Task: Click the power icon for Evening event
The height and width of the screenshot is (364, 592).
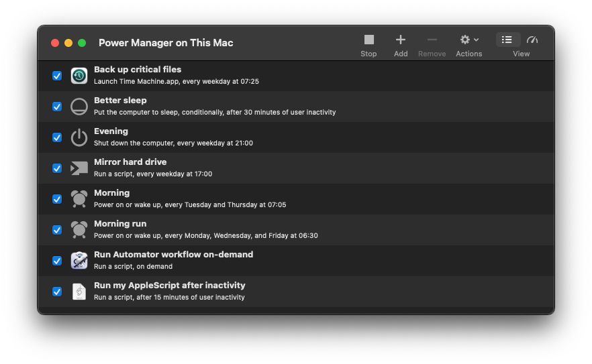Action: click(x=79, y=137)
